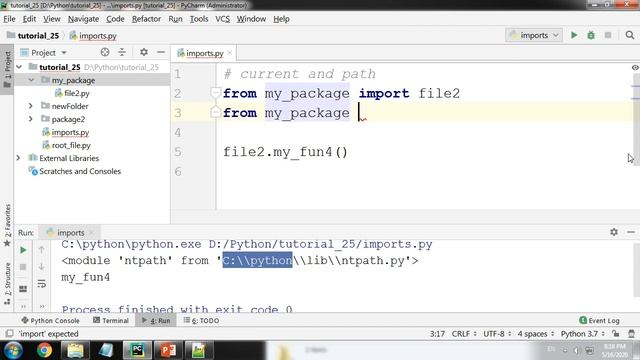Image resolution: width=640 pixels, height=360 pixels.
Task: Rerun imports in Run panel
Action: (23, 250)
